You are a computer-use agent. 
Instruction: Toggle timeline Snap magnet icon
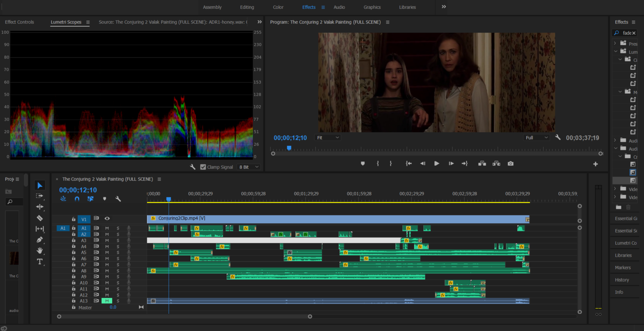pos(77,199)
